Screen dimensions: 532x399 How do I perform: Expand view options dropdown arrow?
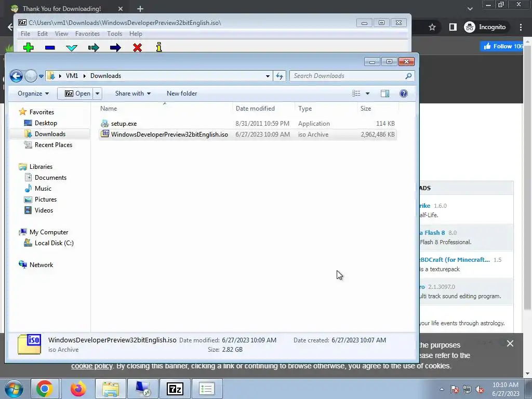point(367,94)
